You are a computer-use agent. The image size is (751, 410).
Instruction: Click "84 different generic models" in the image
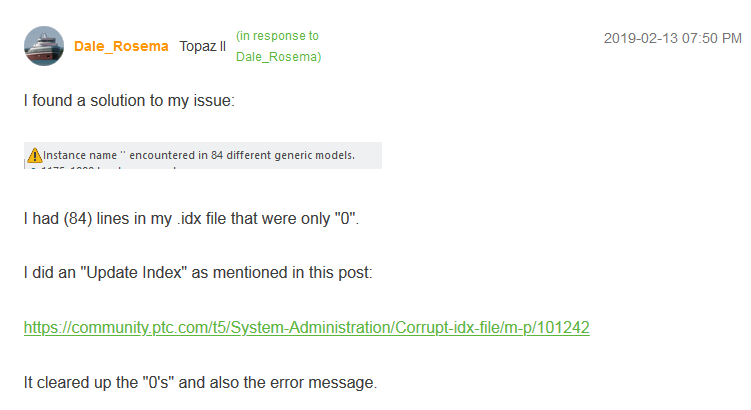click(x=276, y=155)
